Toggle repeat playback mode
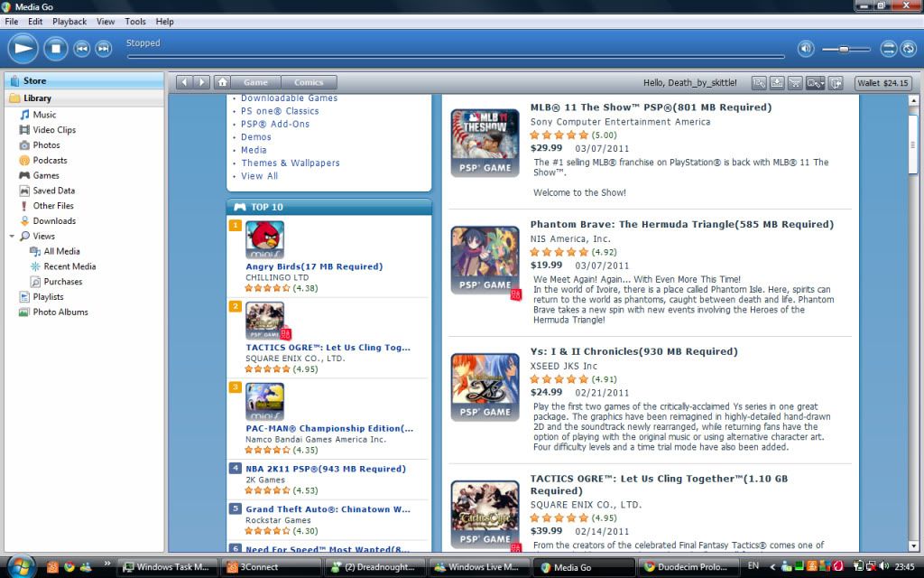Viewport: 924px width, 578px height. tap(909, 49)
